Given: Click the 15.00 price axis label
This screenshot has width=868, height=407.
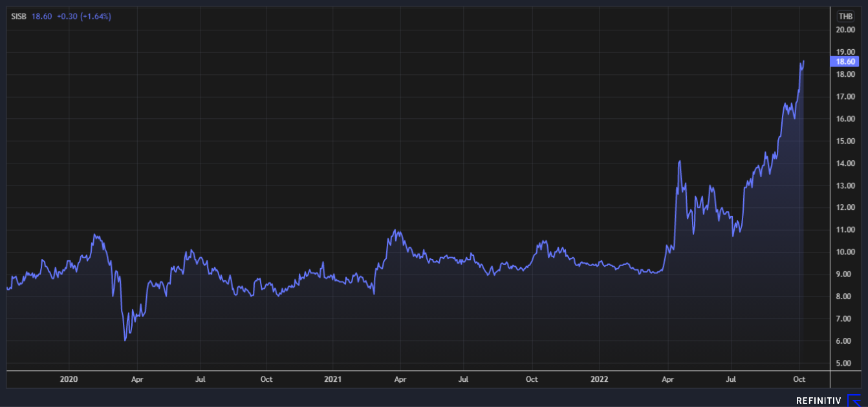Looking at the screenshot, I should tap(846, 141).
